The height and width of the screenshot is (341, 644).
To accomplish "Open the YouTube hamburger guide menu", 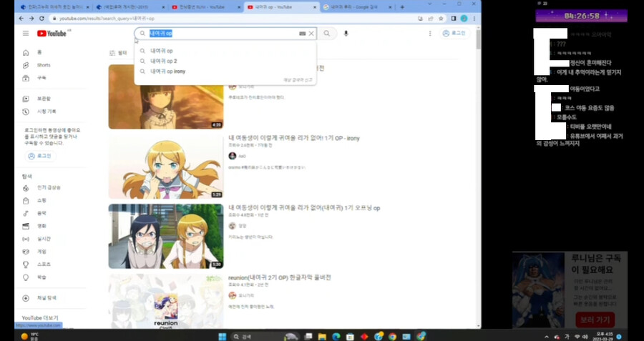I will coord(26,33).
